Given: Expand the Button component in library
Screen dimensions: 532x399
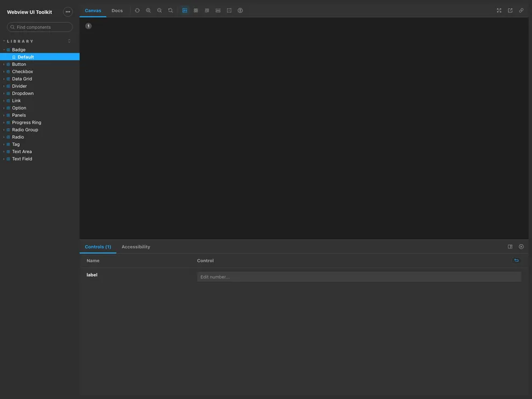Looking at the screenshot, I should (x=19, y=64).
